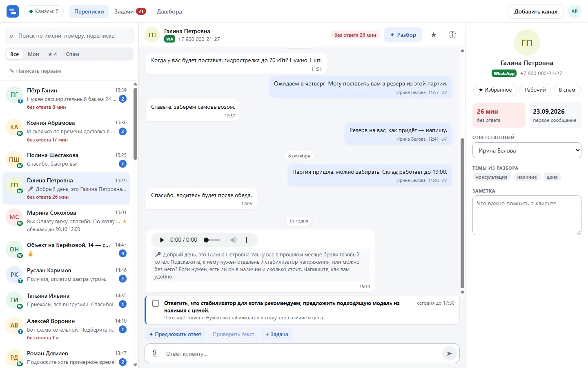588x368 pixels.
Task: Switch to the Задачи tab
Action: [x=130, y=11]
